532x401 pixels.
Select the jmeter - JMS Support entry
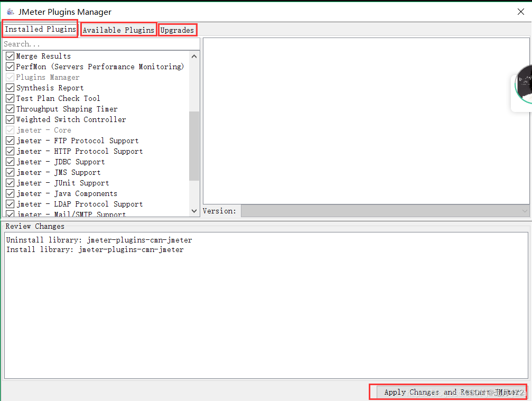coord(58,172)
